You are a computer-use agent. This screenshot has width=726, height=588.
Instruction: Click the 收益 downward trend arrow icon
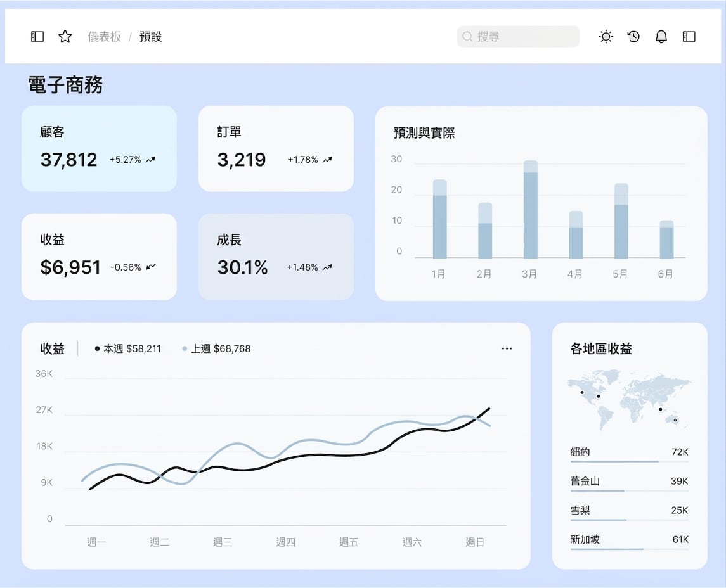coord(151,267)
